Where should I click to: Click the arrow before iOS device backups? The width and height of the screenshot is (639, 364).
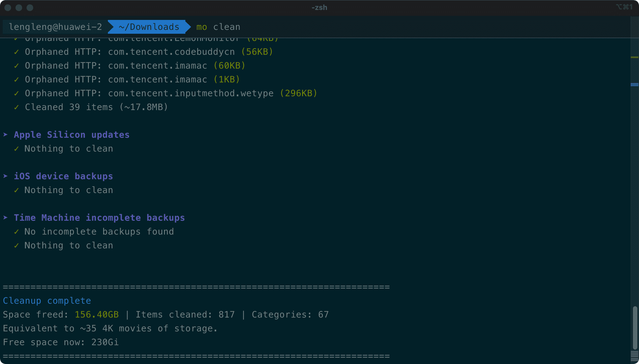click(x=6, y=176)
